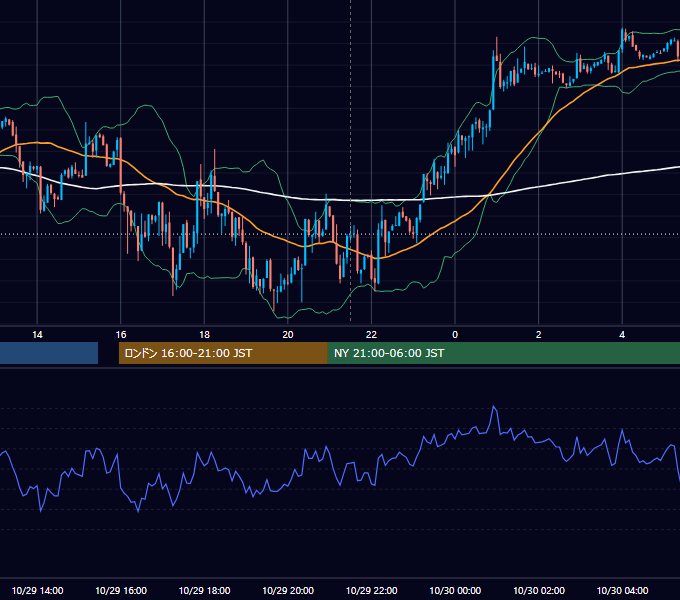Click hour label 14 on price chart axis

(x=37, y=334)
